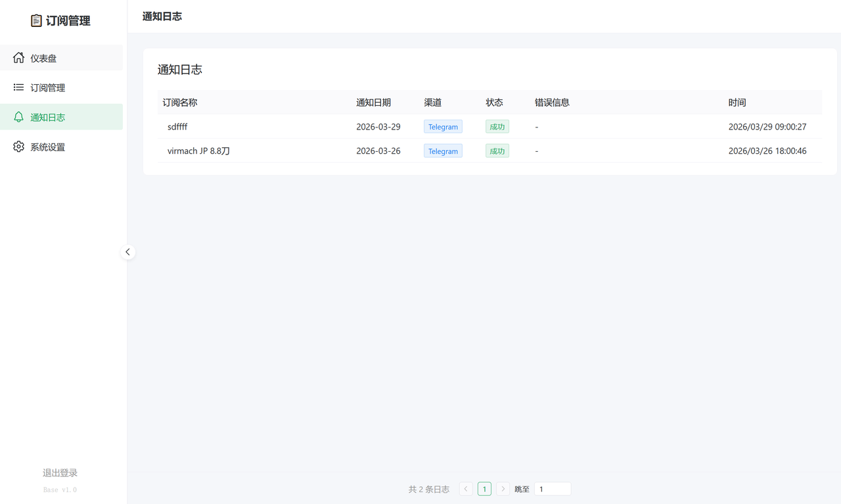Click the 通知日志 page title in header

point(162,16)
